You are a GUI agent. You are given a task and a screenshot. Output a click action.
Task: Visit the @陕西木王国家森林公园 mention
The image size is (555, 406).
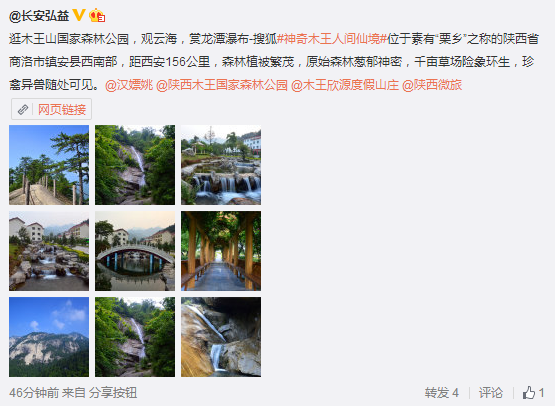coord(222,85)
